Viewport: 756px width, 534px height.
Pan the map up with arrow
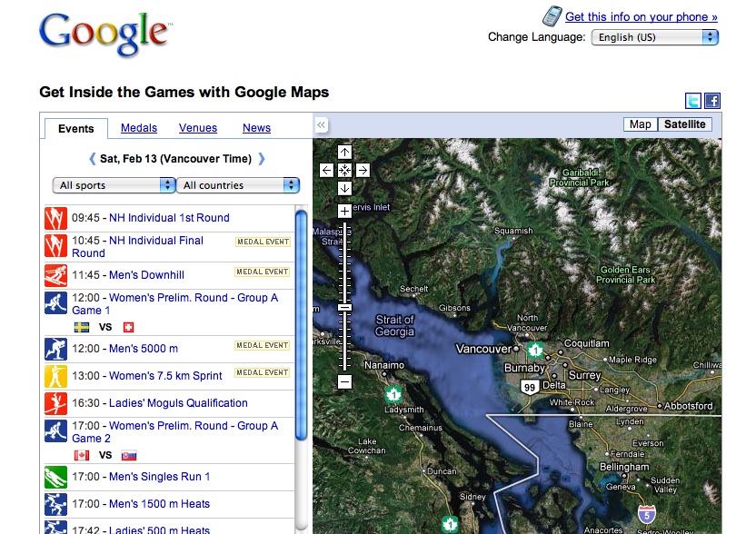point(344,152)
